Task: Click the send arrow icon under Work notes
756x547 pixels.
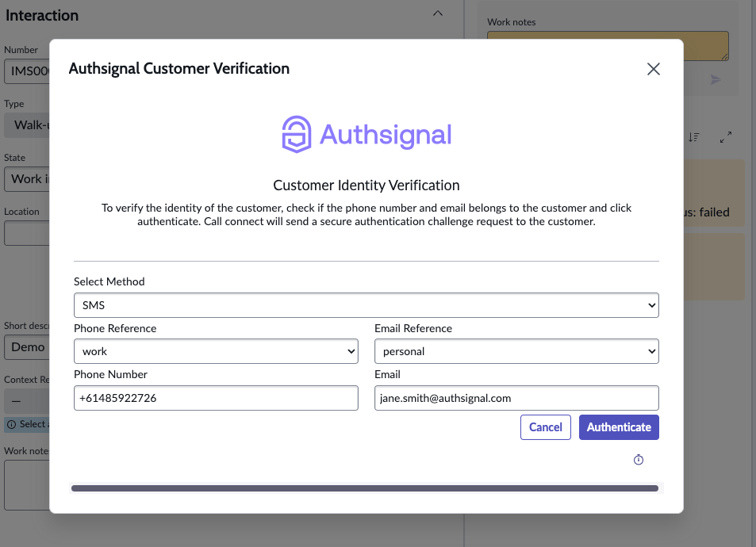Action: click(716, 79)
